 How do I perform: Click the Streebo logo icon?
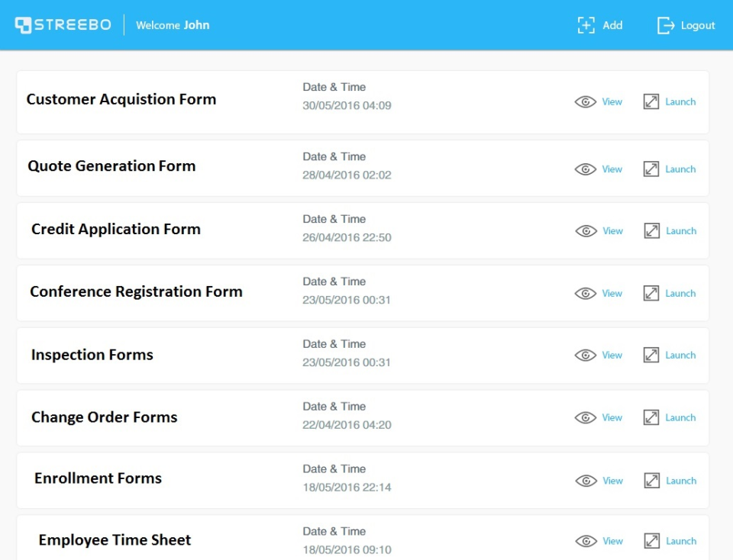coord(23,25)
